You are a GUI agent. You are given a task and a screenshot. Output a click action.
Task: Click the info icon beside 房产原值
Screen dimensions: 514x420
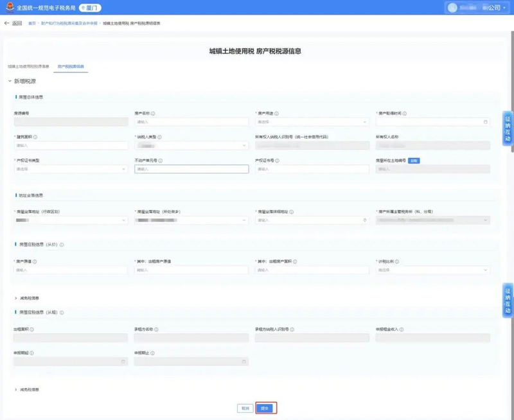pos(35,261)
